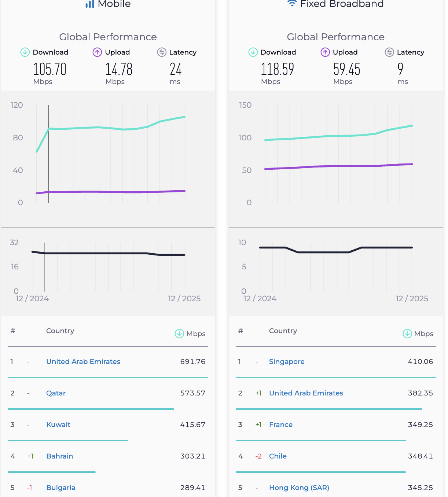This screenshot has height=497, width=448.
Task: Open the Chile country link
Action: [x=278, y=456]
